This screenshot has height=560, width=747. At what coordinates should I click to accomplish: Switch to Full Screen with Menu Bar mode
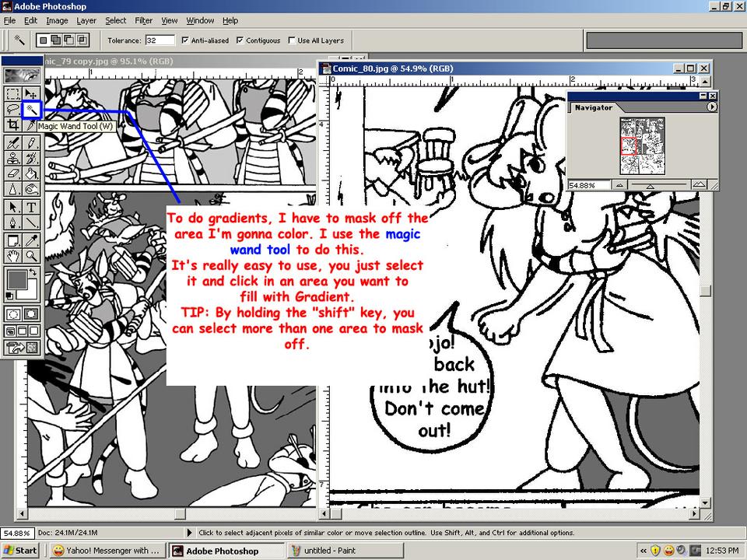22,331
